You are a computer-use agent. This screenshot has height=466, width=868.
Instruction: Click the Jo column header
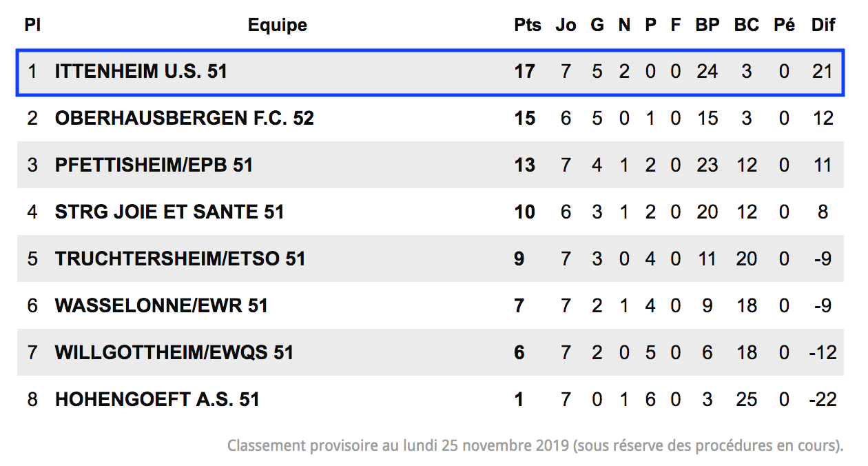click(x=566, y=26)
